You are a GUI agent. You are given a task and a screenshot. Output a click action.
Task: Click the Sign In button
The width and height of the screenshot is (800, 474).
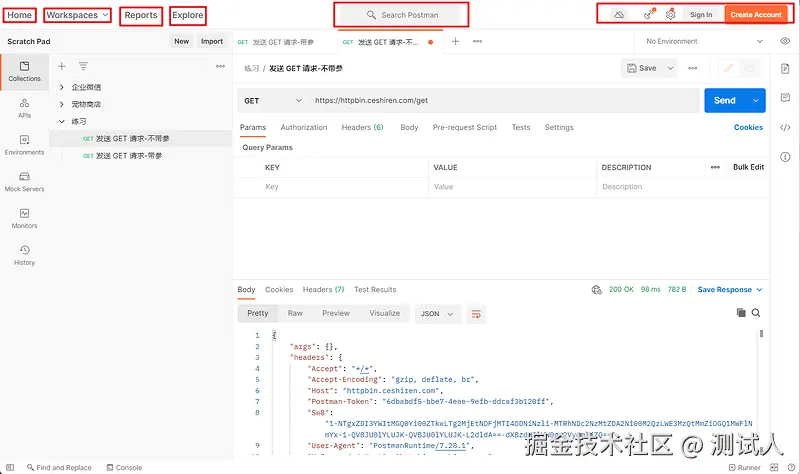[701, 15]
